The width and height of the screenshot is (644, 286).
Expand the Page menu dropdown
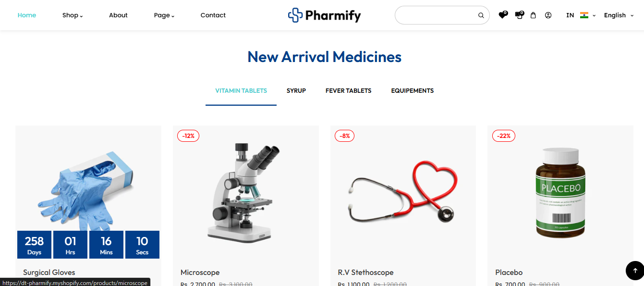click(164, 15)
